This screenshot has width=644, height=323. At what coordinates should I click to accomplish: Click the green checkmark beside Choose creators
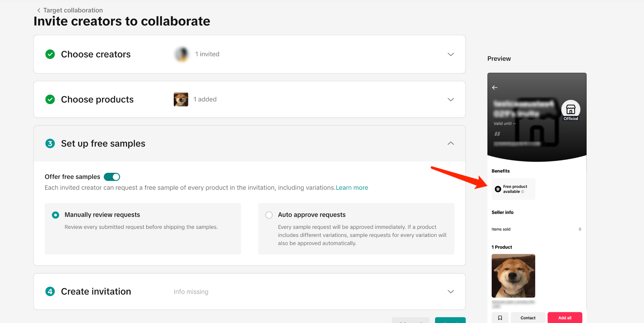[50, 54]
